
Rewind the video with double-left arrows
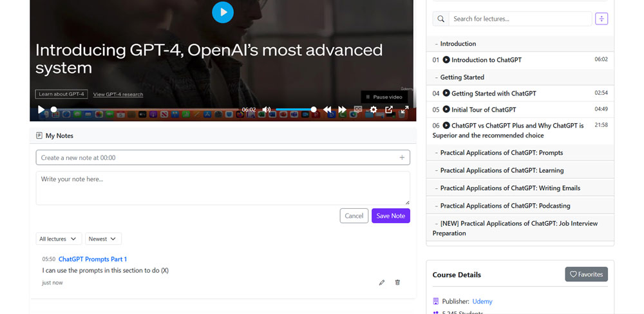coord(327,110)
